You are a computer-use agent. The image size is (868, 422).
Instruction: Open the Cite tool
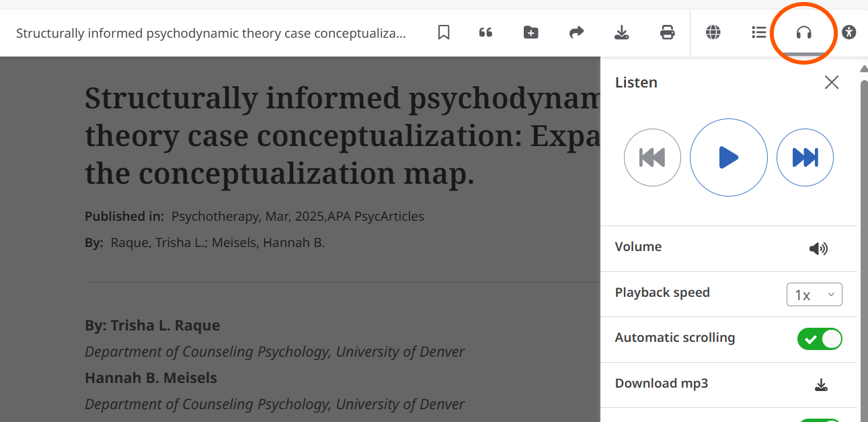485,32
